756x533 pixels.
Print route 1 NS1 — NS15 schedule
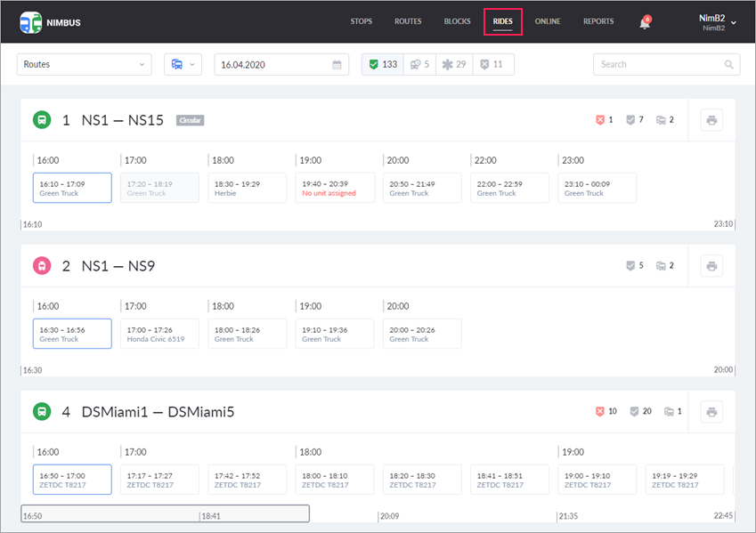pos(711,120)
